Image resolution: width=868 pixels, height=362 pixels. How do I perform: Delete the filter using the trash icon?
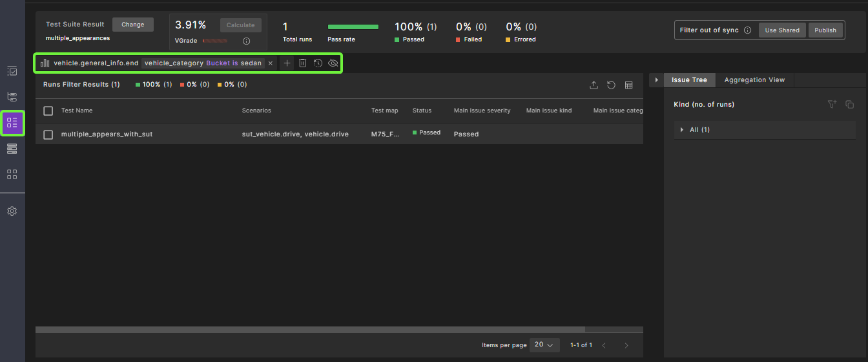[302, 63]
